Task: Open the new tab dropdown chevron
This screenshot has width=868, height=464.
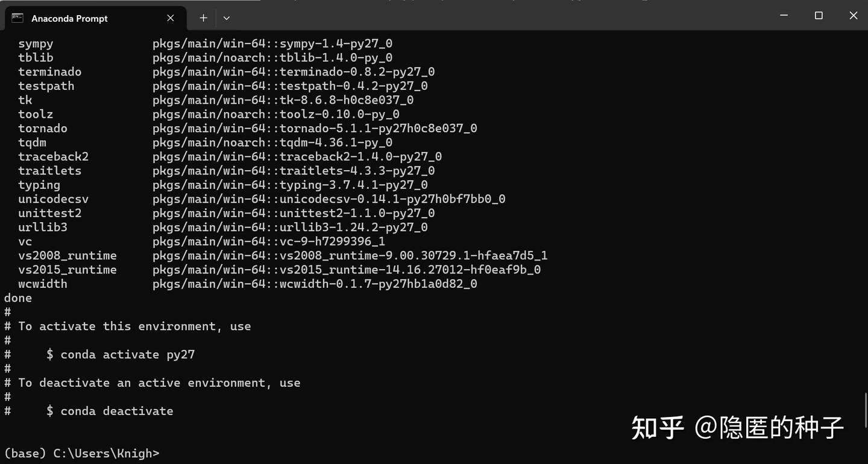Action: click(226, 18)
